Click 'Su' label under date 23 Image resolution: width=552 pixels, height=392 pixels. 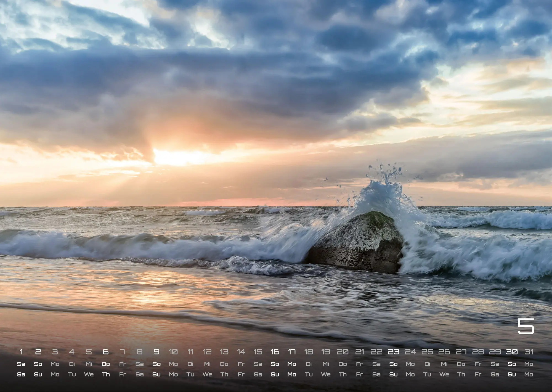point(393,375)
